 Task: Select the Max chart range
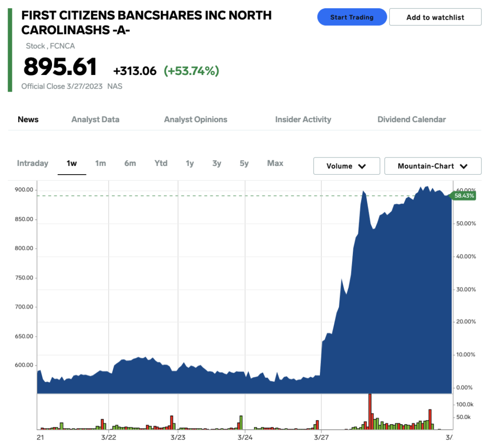click(x=275, y=163)
